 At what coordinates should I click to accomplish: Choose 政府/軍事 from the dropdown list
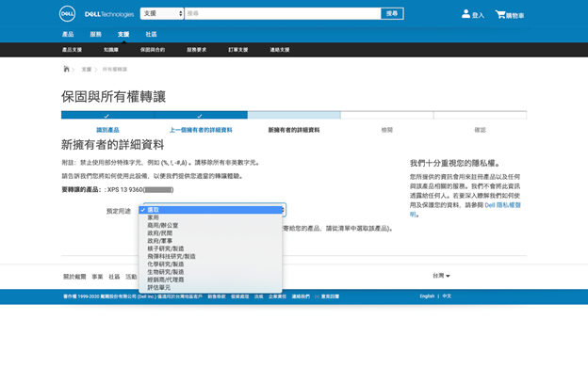tap(210, 241)
